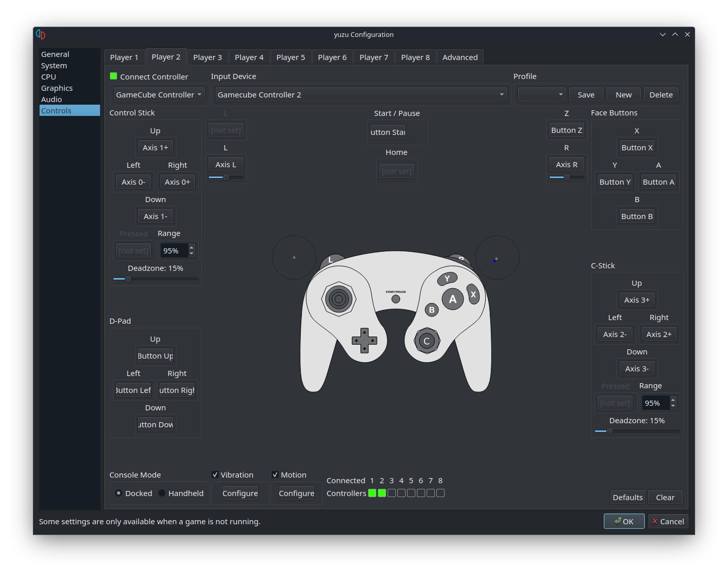Click the L trigger on controller image
Viewport: 728px width, 574px height.
[331, 260]
